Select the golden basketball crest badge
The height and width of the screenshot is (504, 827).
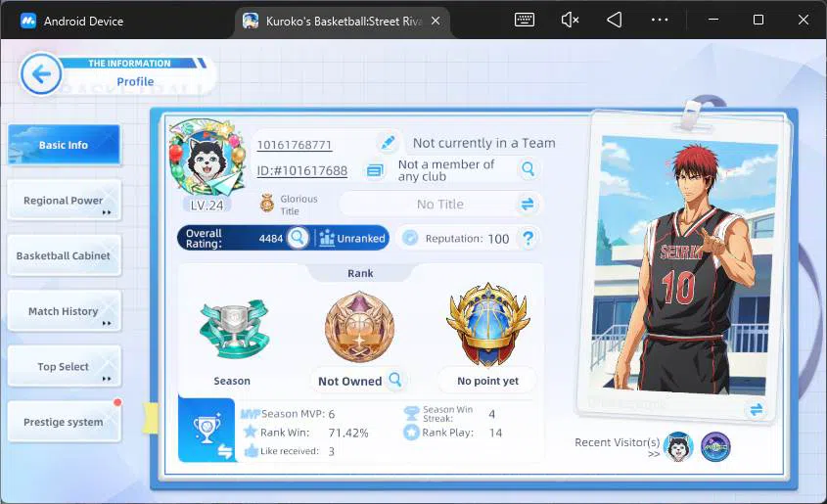(x=487, y=324)
